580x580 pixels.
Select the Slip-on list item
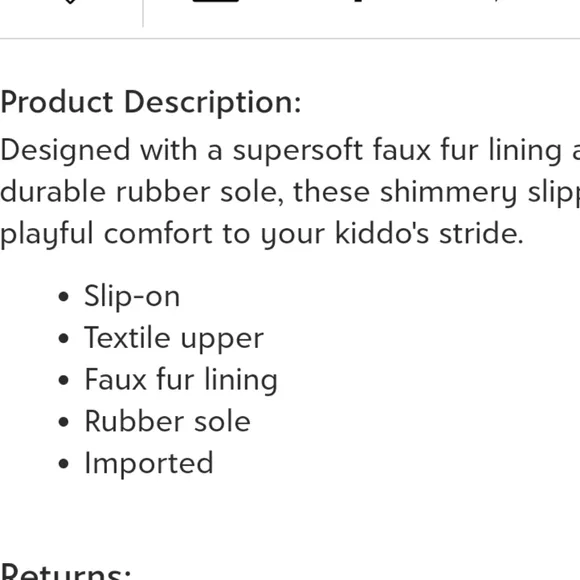click(x=132, y=296)
